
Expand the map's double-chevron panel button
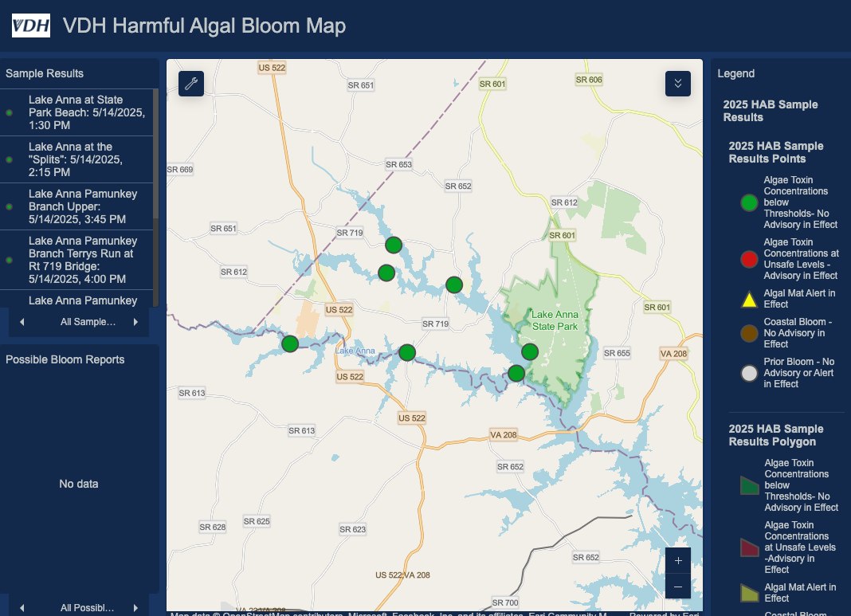678,84
